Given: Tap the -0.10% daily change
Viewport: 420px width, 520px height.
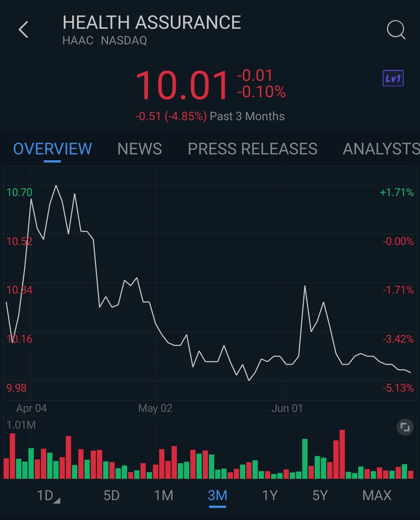Looking at the screenshot, I should (261, 92).
